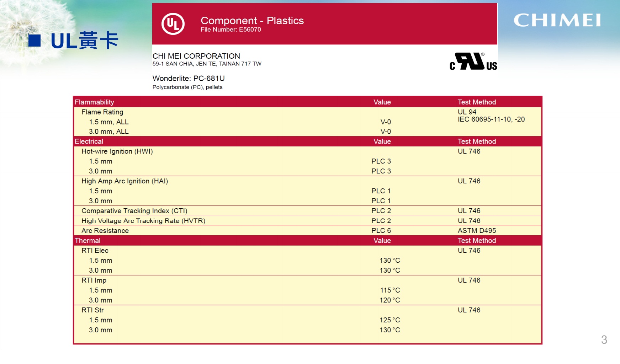Image resolution: width=620 pixels, height=364 pixels.
Task: Click UL 746 beside RTI Str
Action: [x=469, y=310]
